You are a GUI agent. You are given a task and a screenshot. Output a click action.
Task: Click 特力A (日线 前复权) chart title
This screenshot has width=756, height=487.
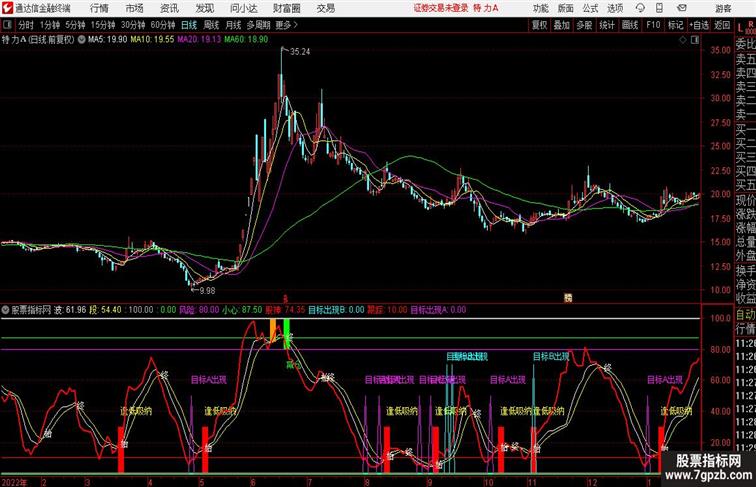pos(38,40)
